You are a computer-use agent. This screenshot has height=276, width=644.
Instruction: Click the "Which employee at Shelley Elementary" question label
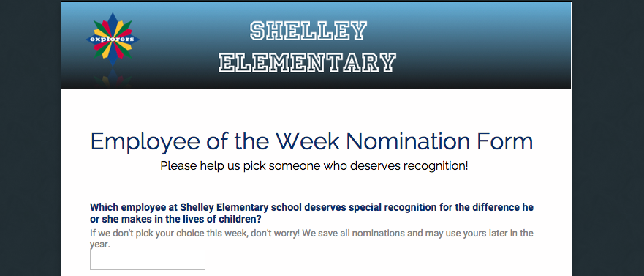click(311, 212)
